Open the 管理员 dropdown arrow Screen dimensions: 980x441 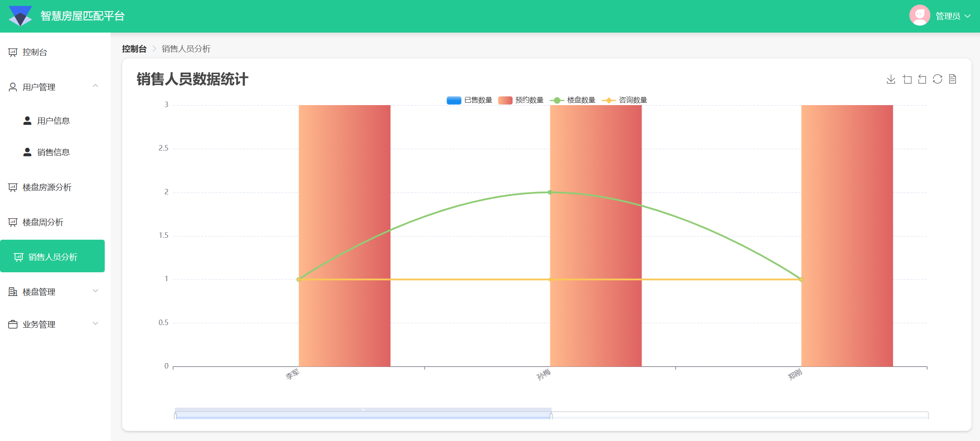click(x=968, y=16)
